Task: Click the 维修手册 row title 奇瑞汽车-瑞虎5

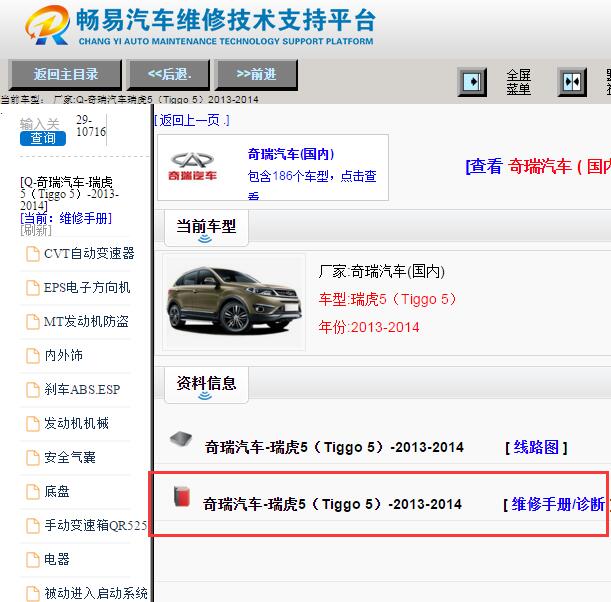Action: (332, 504)
